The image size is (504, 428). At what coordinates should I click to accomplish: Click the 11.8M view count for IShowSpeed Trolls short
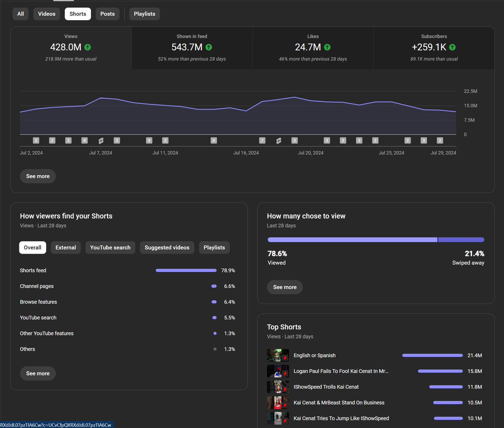475,387
